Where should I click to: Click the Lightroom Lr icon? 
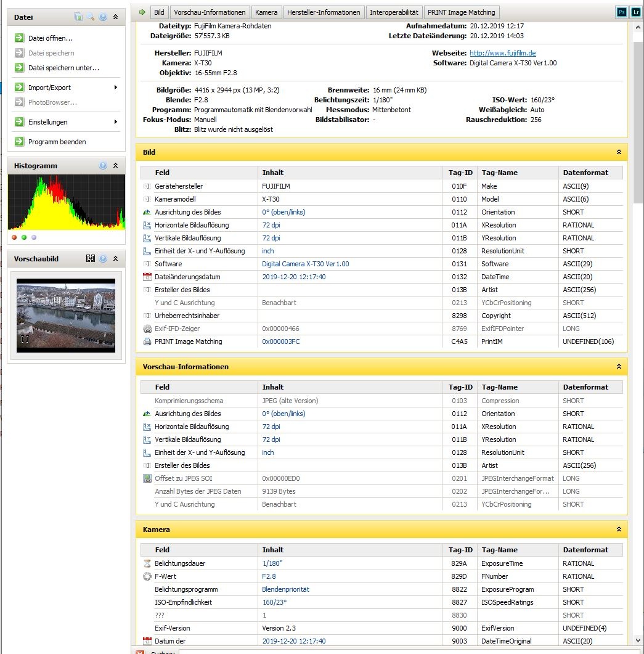[634, 12]
